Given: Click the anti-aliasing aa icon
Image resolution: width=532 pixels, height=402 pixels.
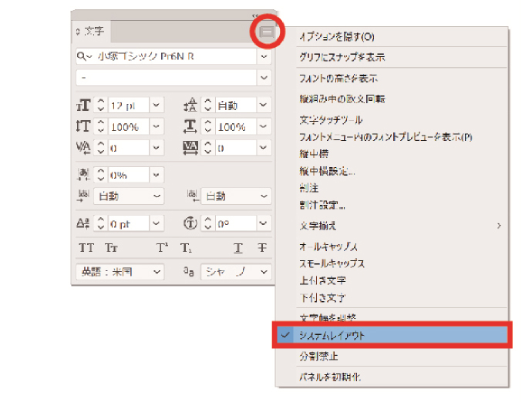Looking at the screenshot, I should click(x=189, y=271).
